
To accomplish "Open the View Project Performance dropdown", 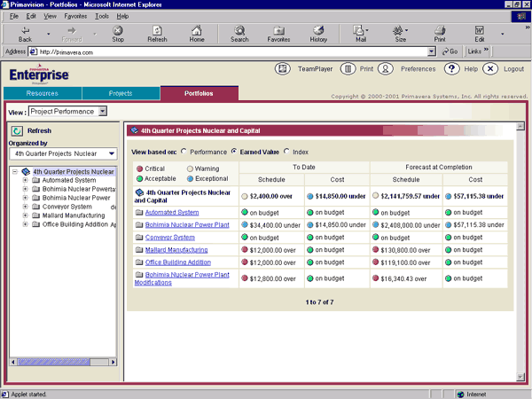I will coord(103,112).
